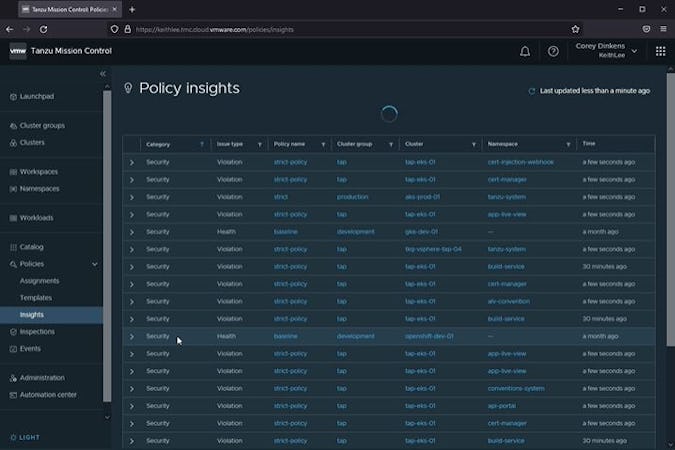Expand the cert-injection-webhook row

(x=132, y=163)
